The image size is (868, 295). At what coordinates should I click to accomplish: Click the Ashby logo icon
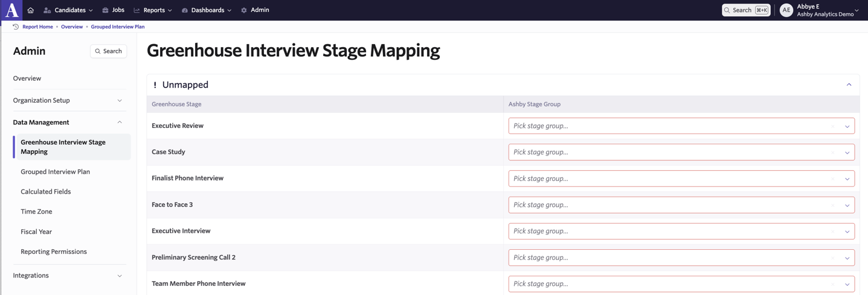11,10
